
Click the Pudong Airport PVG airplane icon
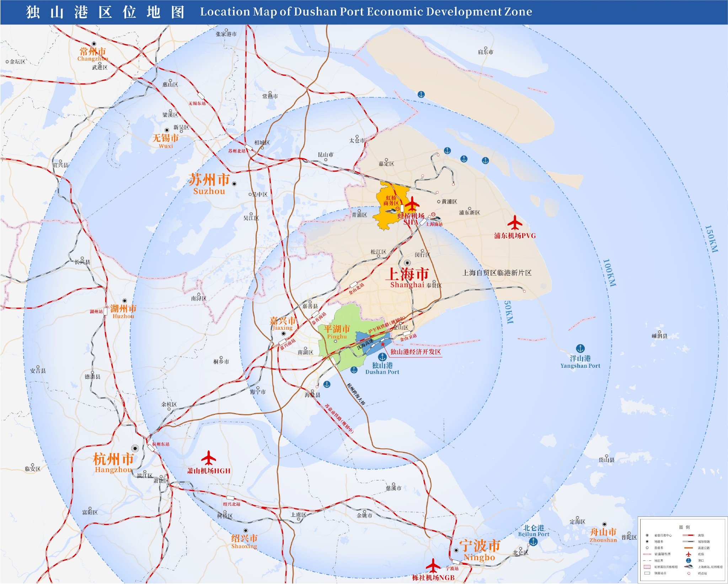[x=514, y=223]
